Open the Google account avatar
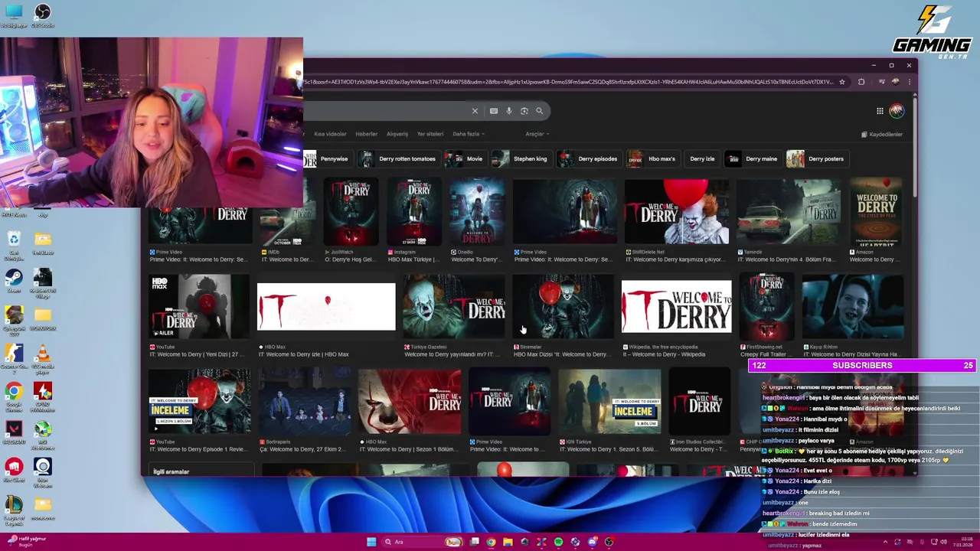The height and width of the screenshot is (551, 980). (897, 111)
